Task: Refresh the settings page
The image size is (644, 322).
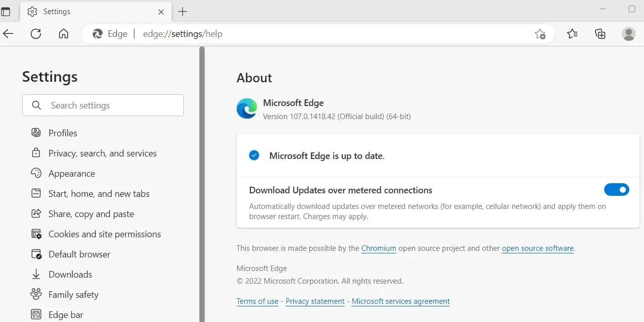Action: point(36,34)
